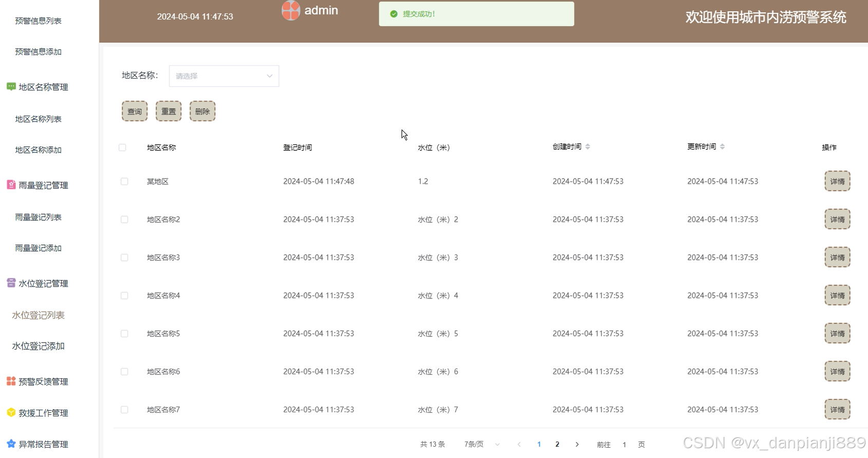Go to previous page arrow

[x=519, y=444]
